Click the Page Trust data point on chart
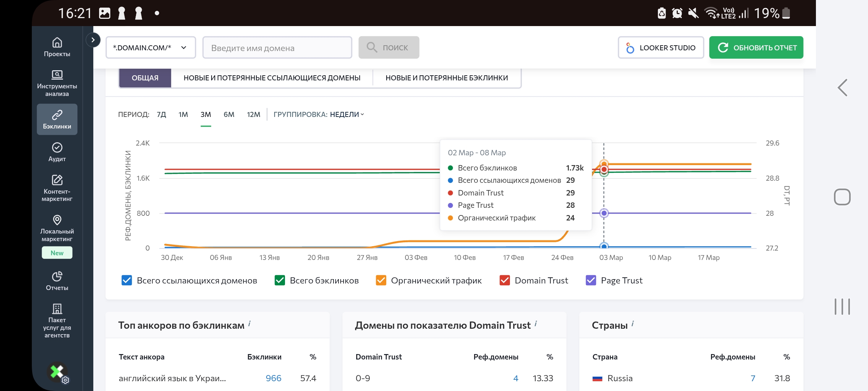The width and height of the screenshot is (868, 391). point(604,213)
